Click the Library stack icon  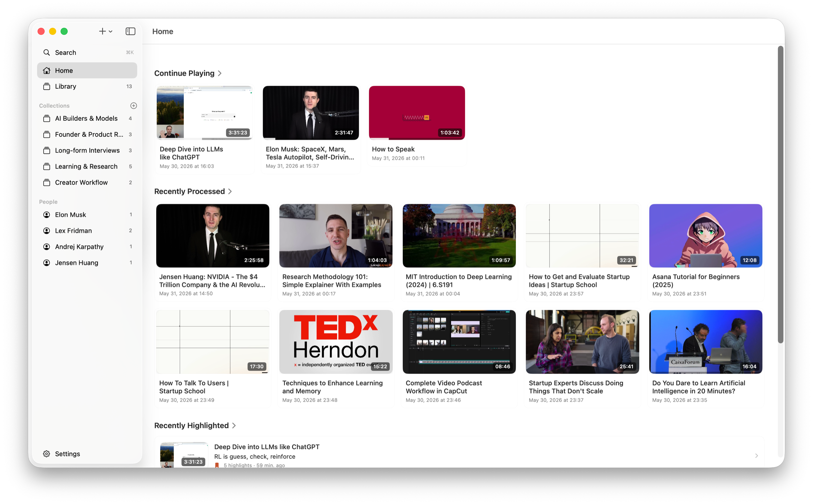coord(47,86)
